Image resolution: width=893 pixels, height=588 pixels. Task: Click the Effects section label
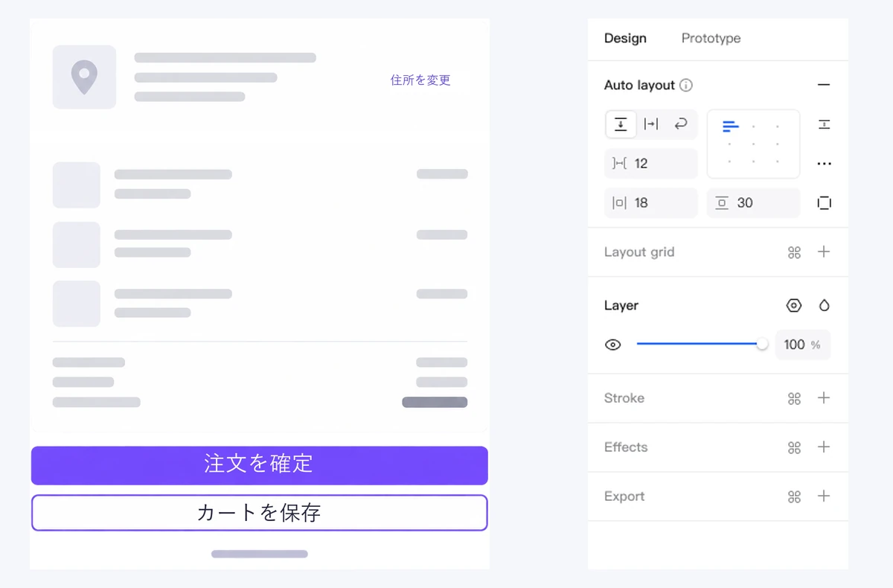pyautogui.click(x=626, y=447)
